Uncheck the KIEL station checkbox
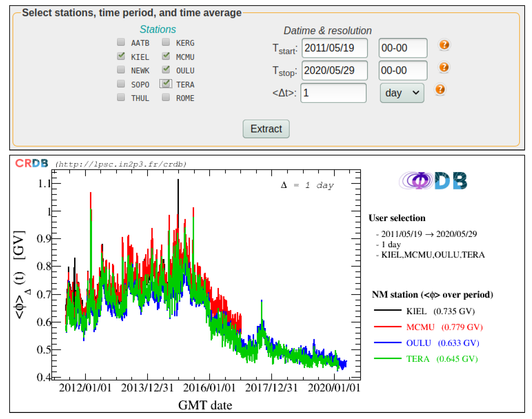This screenshot has width=532, height=419. pyautogui.click(x=121, y=56)
